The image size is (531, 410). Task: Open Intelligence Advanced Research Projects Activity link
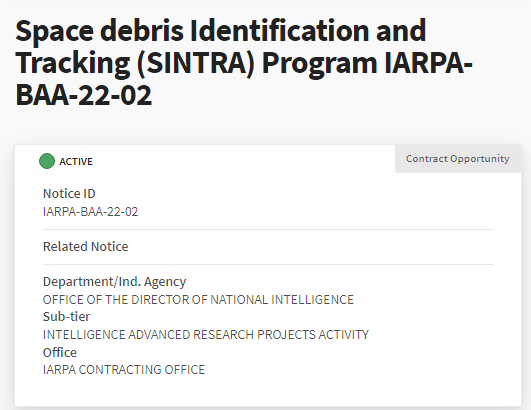pyautogui.click(x=206, y=335)
